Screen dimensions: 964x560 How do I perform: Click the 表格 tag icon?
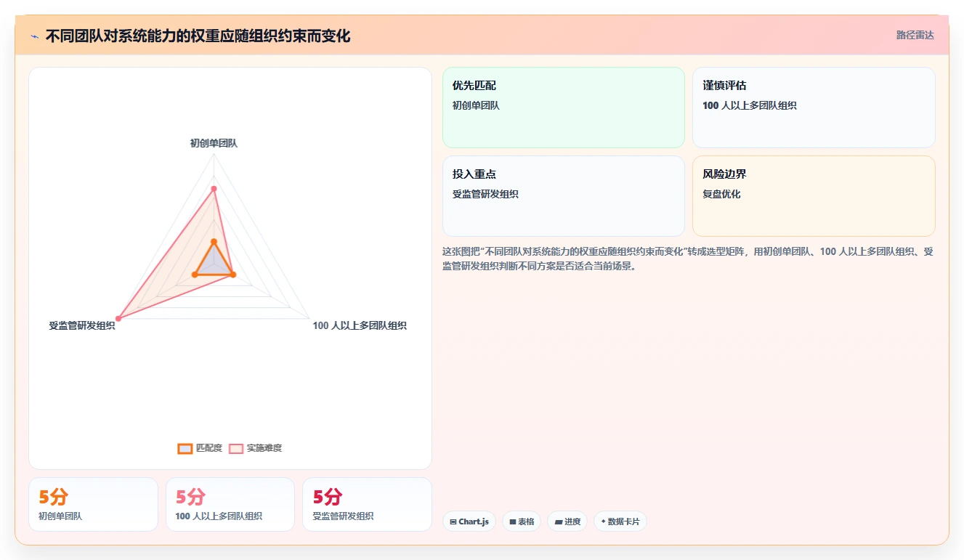point(512,522)
